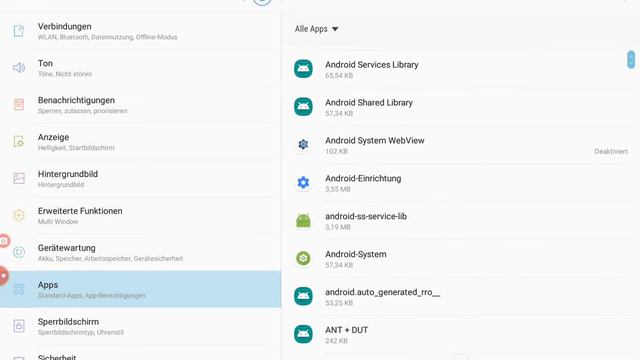This screenshot has width=640, height=360.
Task: Open the Android System WebView icon
Action: [x=303, y=144]
